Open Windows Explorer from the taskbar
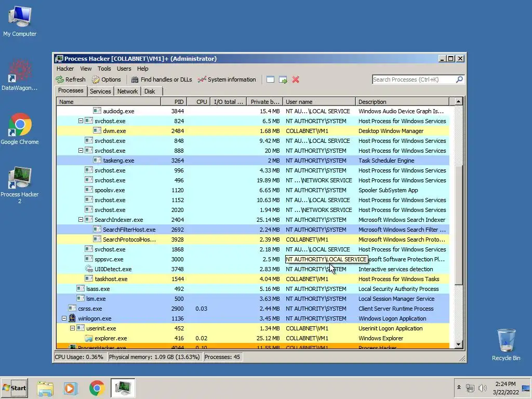Viewport: 532px width, 399px height. 45,388
